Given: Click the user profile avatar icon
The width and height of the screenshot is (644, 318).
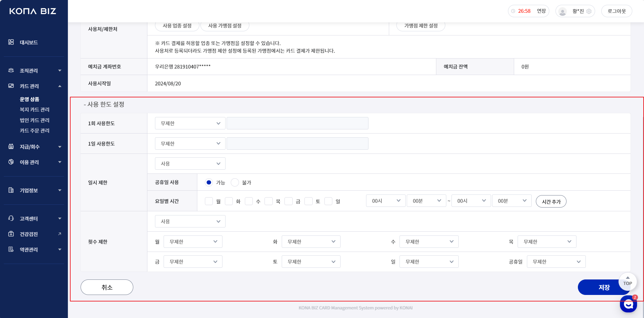Looking at the screenshot, I should point(562,11).
